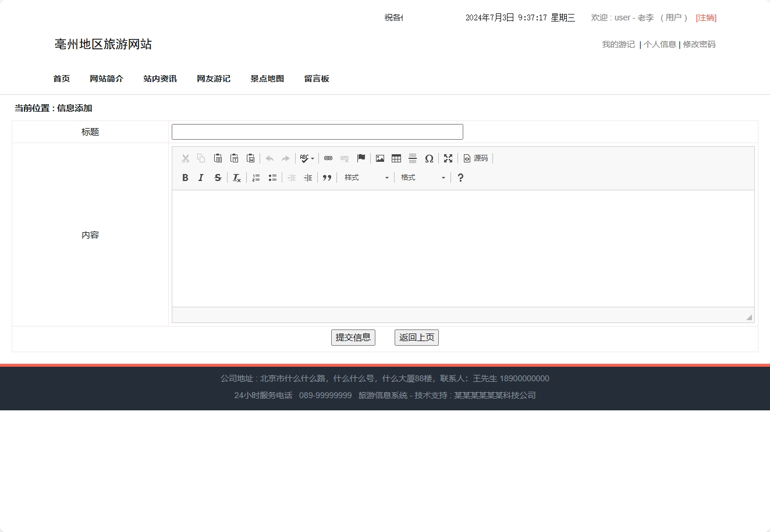Image resolution: width=770 pixels, height=532 pixels.
Task: Click inside the 标题 title input field
Action: 317,132
